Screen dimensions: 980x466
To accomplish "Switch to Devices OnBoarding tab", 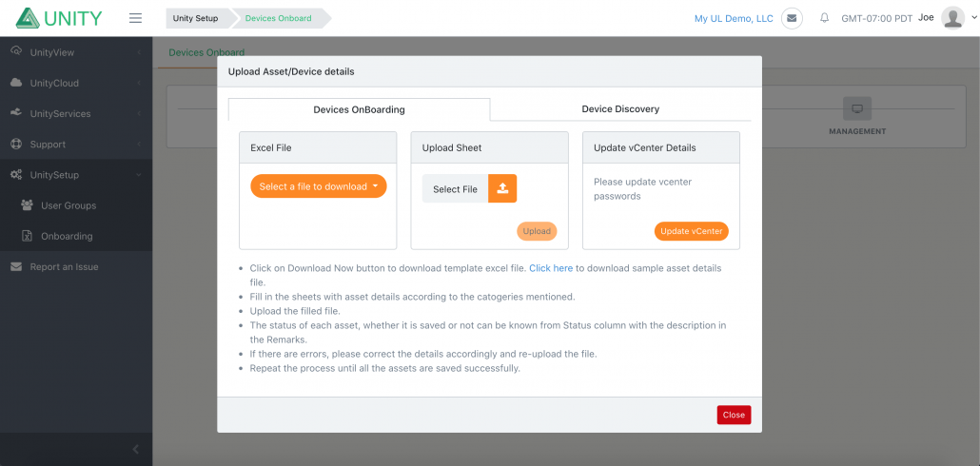I will click(x=359, y=109).
